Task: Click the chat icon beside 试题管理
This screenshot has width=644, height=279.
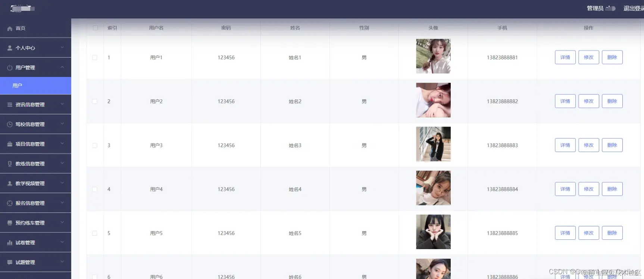Action: click(10, 262)
